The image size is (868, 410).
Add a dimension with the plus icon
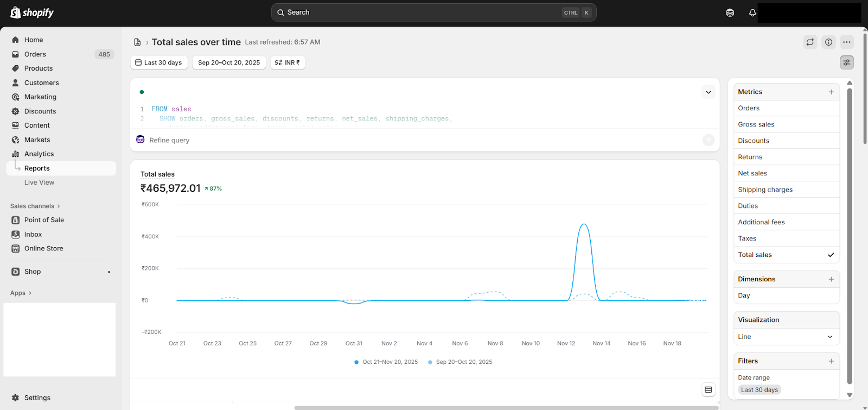831,279
